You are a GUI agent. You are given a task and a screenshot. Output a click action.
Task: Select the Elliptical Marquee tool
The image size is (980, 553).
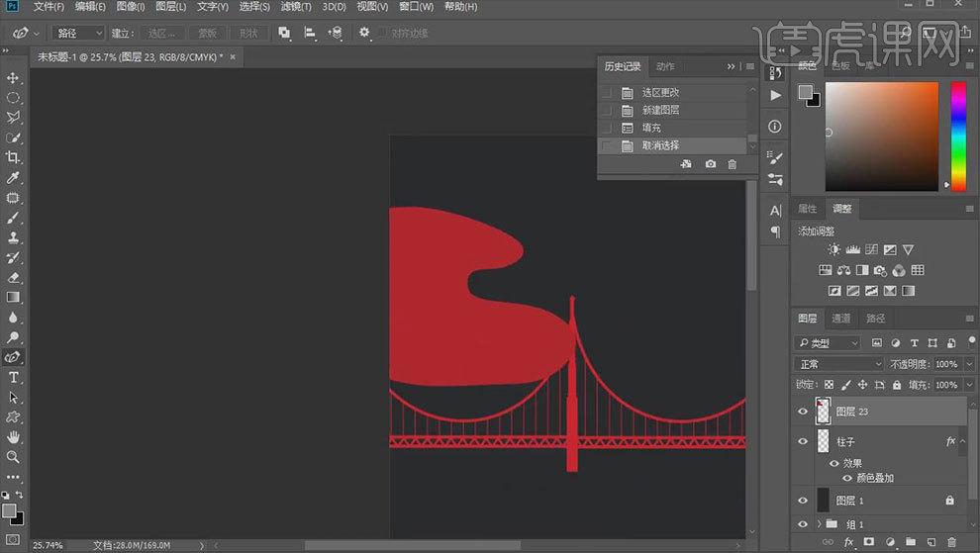[13, 98]
